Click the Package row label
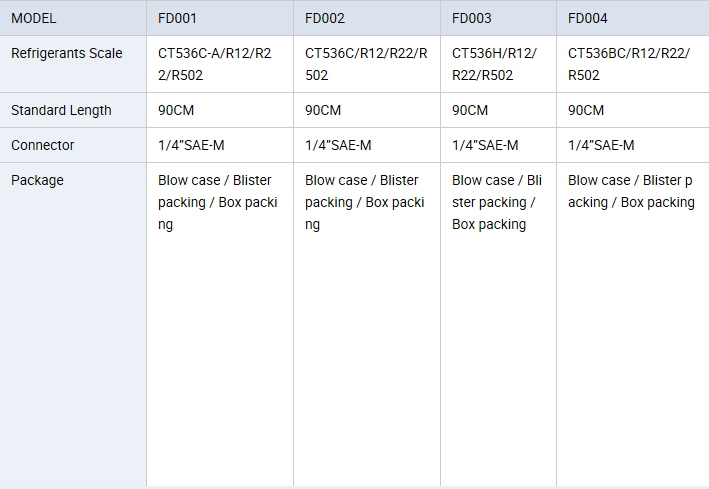This screenshot has width=709, height=489. tap(73, 324)
